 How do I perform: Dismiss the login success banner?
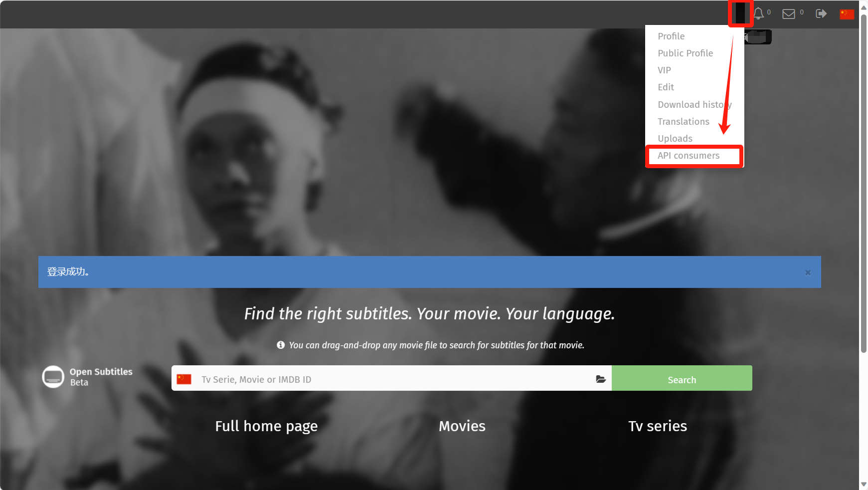coord(808,272)
